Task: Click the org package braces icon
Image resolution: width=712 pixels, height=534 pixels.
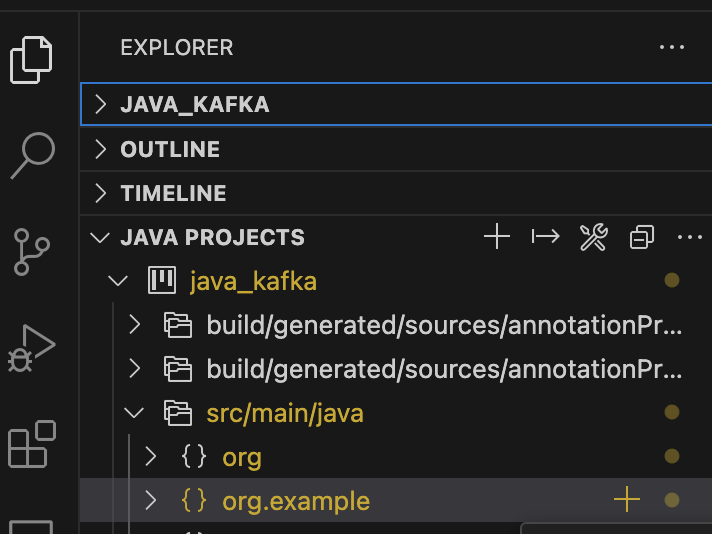Action: 194,457
